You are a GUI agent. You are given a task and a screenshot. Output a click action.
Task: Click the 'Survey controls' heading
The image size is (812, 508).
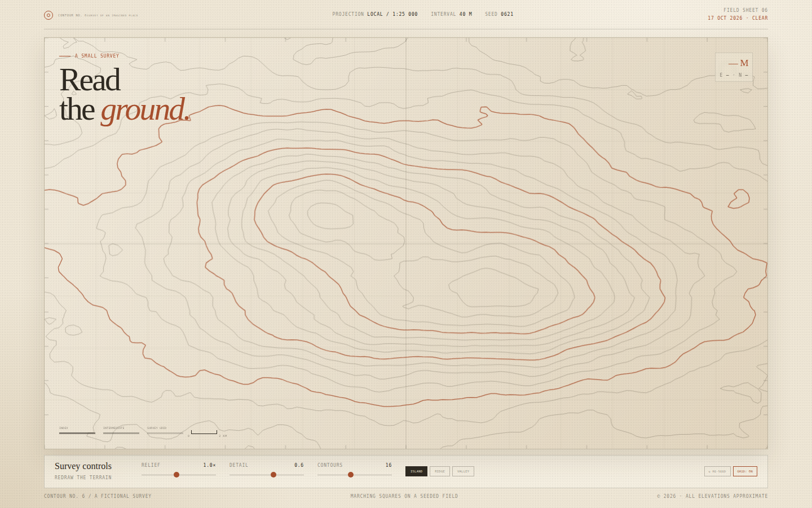coord(83,466)
